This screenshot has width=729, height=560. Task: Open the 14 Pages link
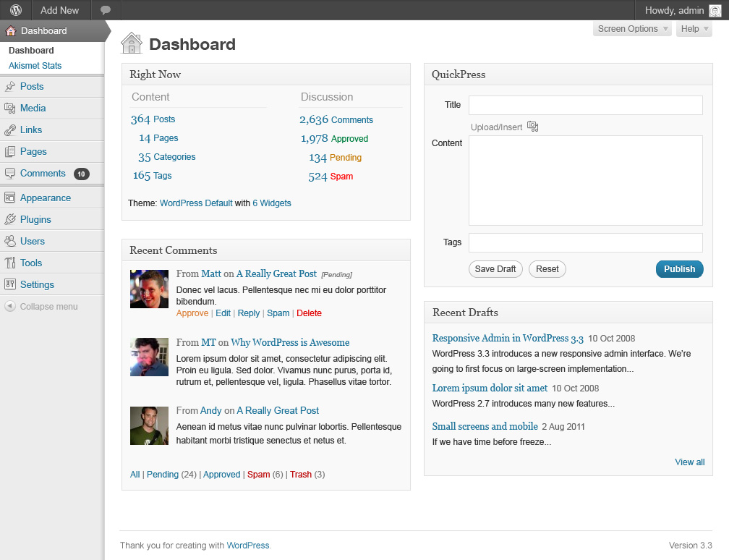(x=158, y=138)
